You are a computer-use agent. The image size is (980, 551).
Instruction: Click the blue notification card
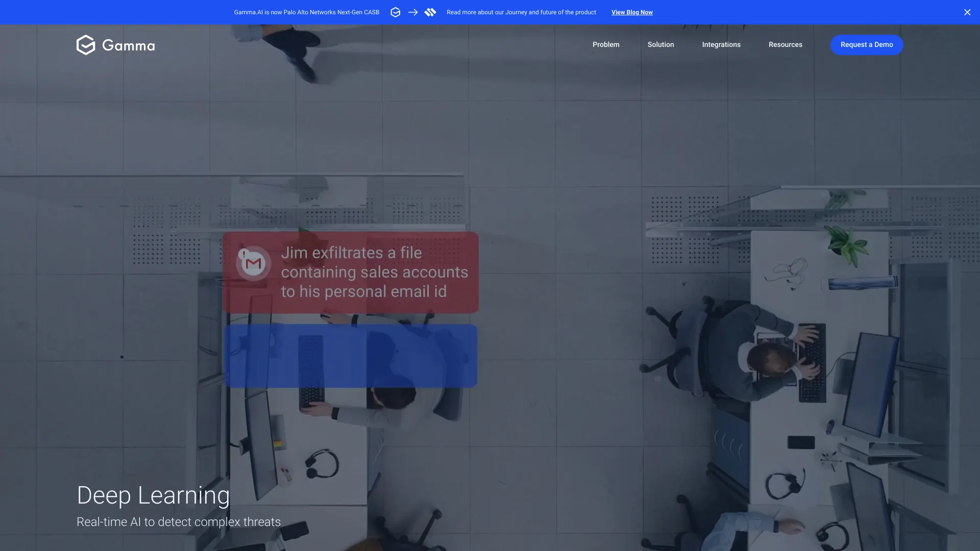pyautogui.click(x=350, y=355)
